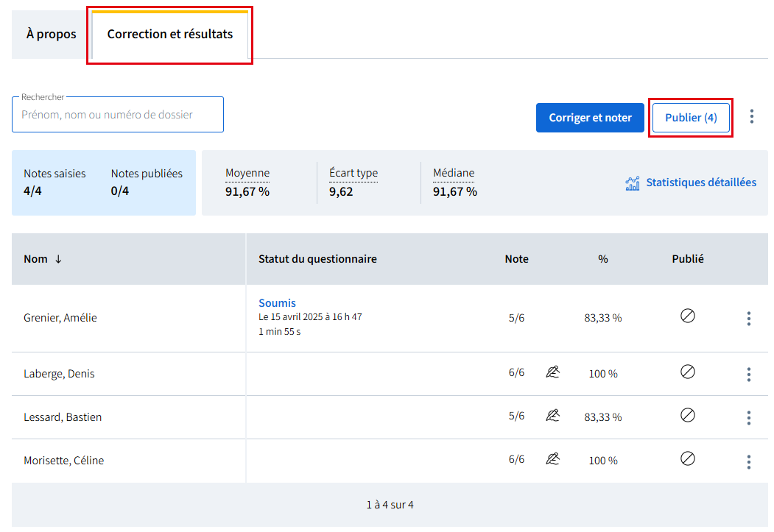The image size is (774, 532).
Task: Open the more options menu next to Publier
Action: pos(751,117)
